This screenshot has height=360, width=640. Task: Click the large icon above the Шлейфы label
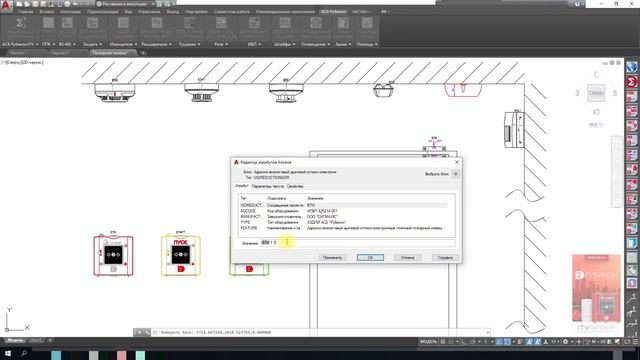(284, 23)
